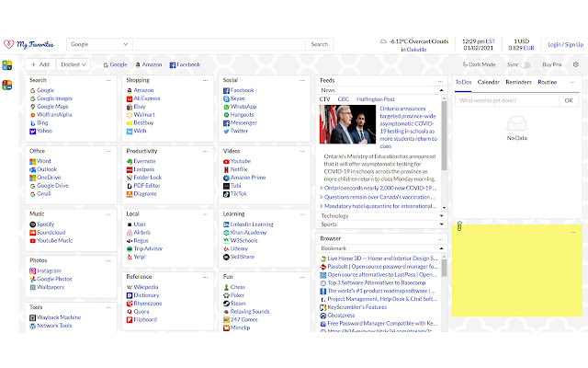
Task: Click the Dark Mode moon icon
Action: tap(465, 64)
